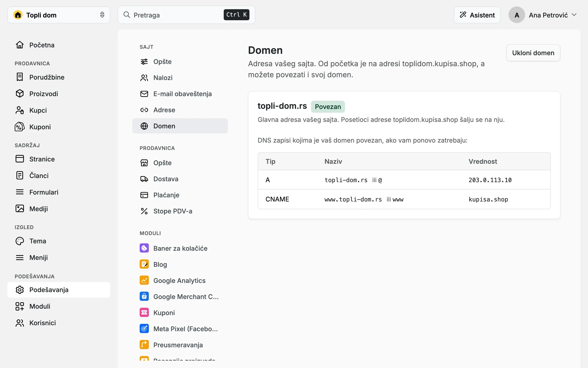The height and width of the screenshot is (368, 588).
Task: Click the www.topli-dom.rs record name
Action: [x=353, y=199]
